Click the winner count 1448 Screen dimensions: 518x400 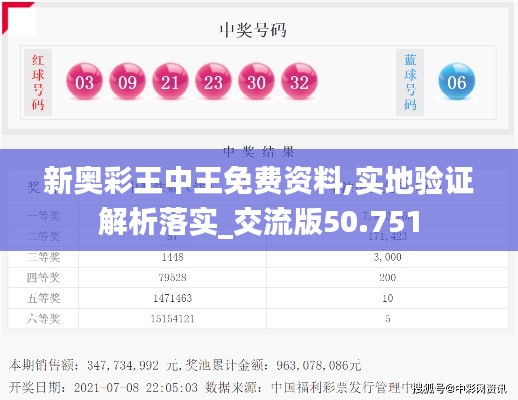tap(173, 257)
